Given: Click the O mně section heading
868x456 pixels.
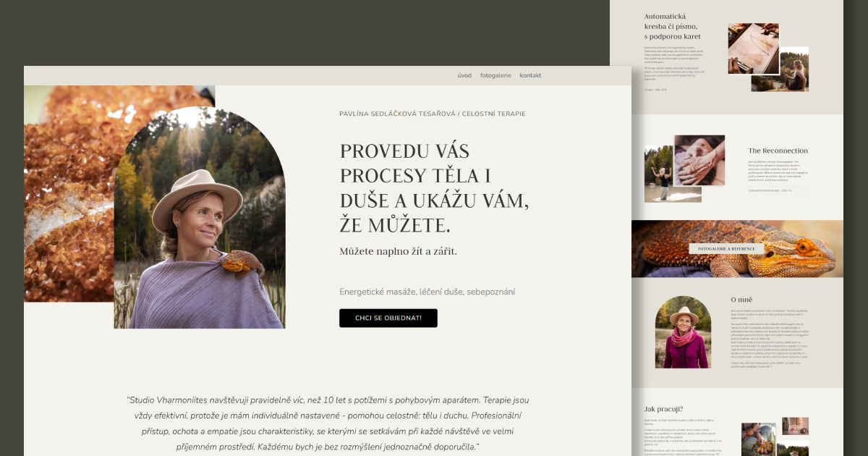Looking at the screenshot, I should pos(742,300).
